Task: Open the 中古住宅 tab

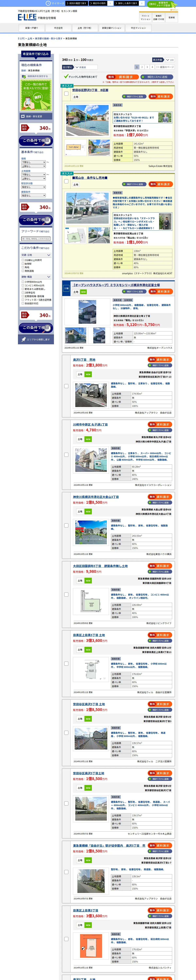Action: click(58, 28)
